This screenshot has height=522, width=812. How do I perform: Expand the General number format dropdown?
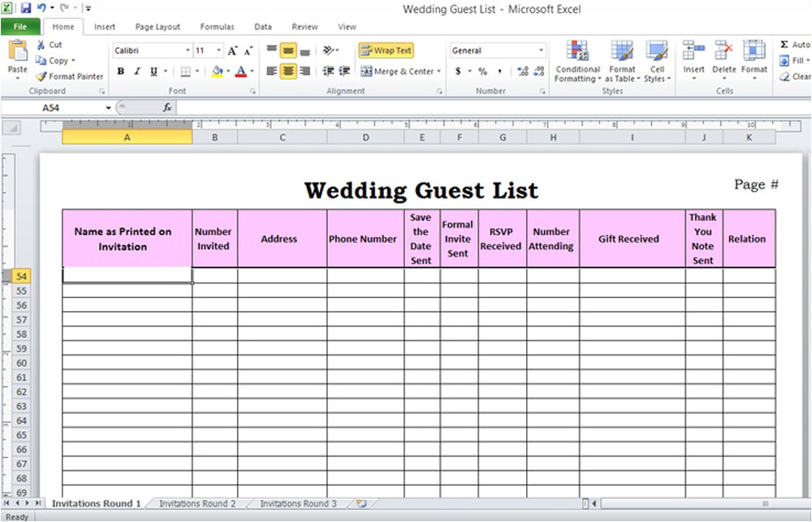point(541,50)
